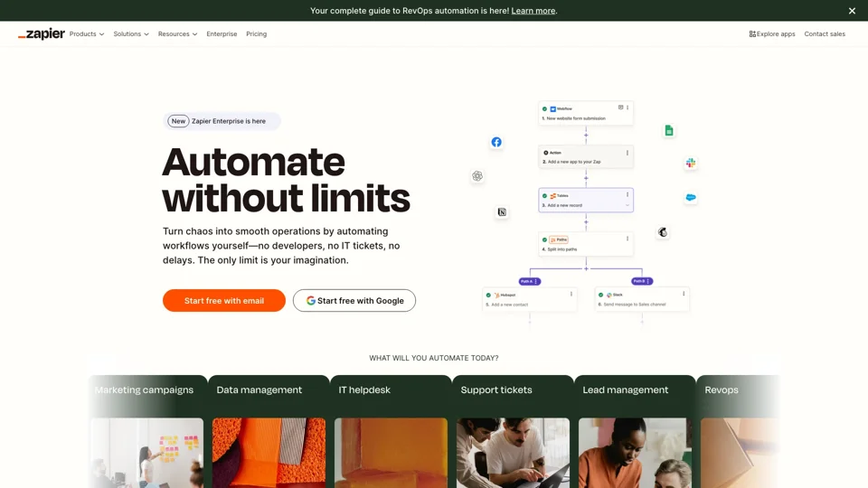Open the Marketing campaigns photo thumbnail
Image resolution: width=868 pixels, height=488 pixels.
point(146,453)
